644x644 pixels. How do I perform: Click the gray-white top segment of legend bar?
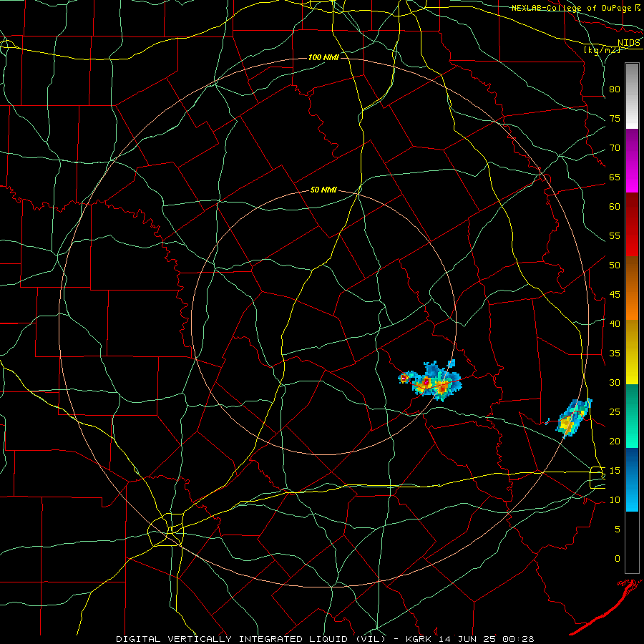[x=632, y=96]
